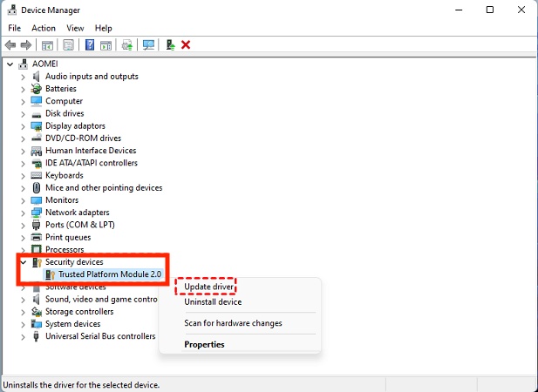Choose Update driver from context menu
The image size is (538, 392).
point(208,287)
